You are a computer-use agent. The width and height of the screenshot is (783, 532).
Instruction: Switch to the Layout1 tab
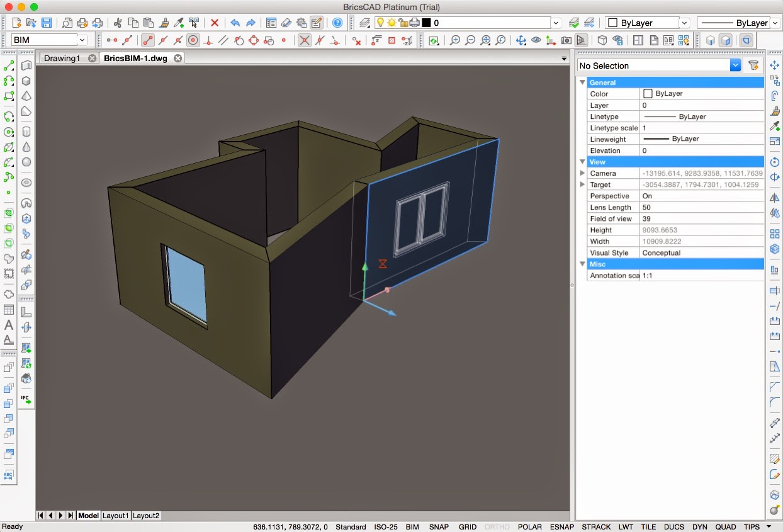coord(116,515)
